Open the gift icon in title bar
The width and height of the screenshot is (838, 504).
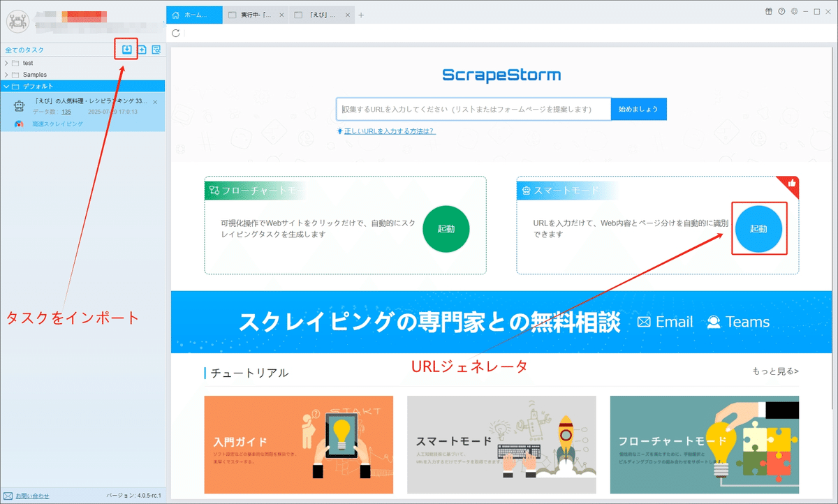tap(769, 11)
